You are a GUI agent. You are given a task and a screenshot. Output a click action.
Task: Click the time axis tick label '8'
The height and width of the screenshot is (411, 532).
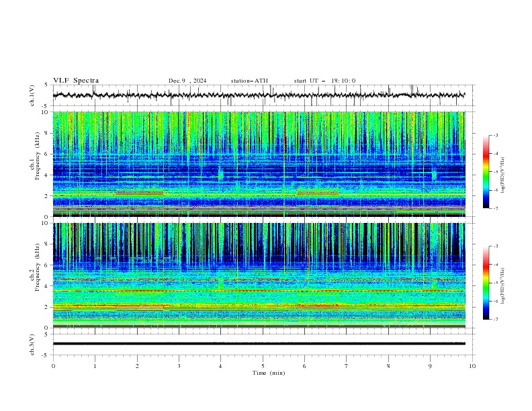point(388,366)
